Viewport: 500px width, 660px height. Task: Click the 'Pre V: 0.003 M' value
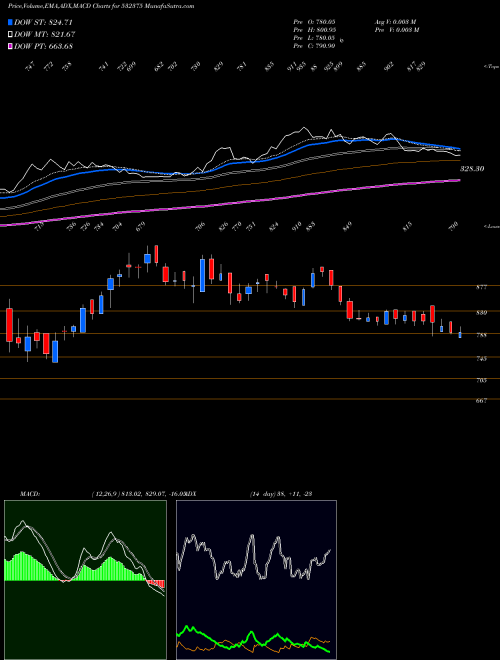[x=396, y=30]
